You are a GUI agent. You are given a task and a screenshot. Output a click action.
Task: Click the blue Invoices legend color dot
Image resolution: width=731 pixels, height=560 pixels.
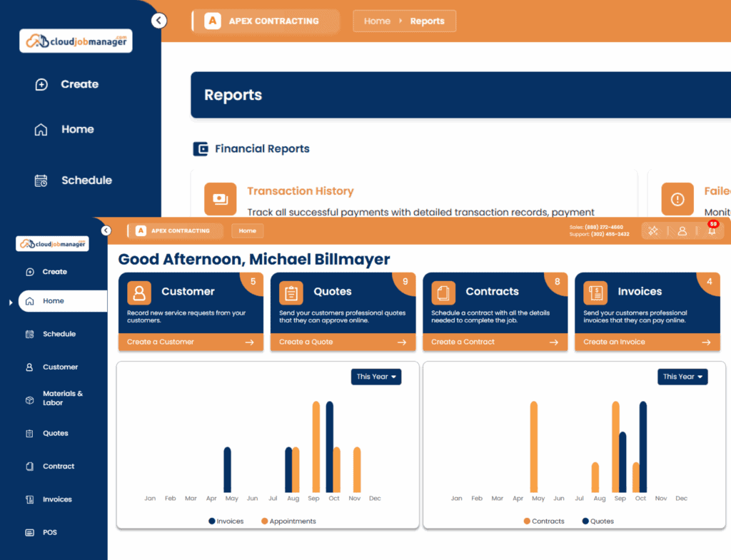point(212,521)
